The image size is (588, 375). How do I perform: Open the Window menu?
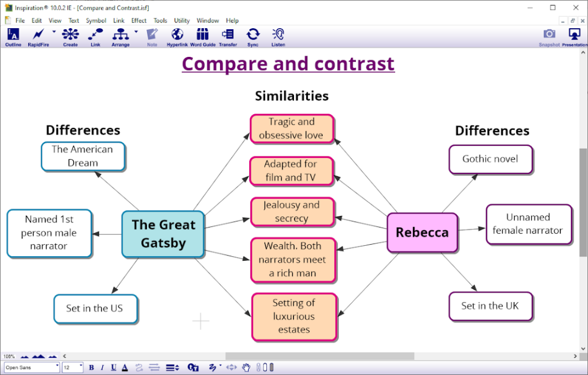coord(208,21)
